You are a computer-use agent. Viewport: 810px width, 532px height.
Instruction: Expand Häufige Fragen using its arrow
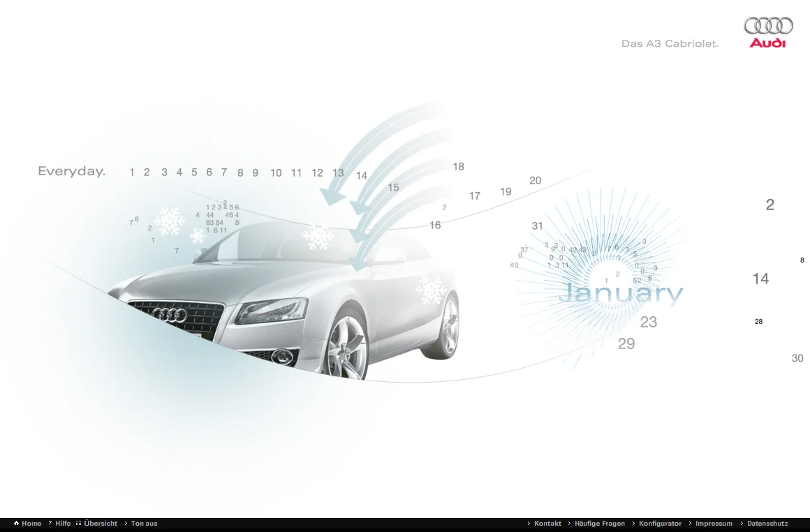point(568,523)
